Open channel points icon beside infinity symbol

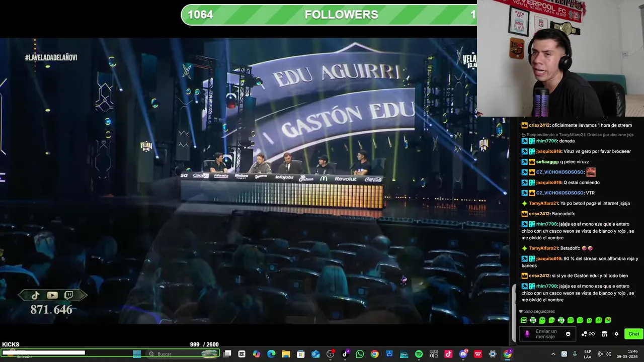(584, 334)
